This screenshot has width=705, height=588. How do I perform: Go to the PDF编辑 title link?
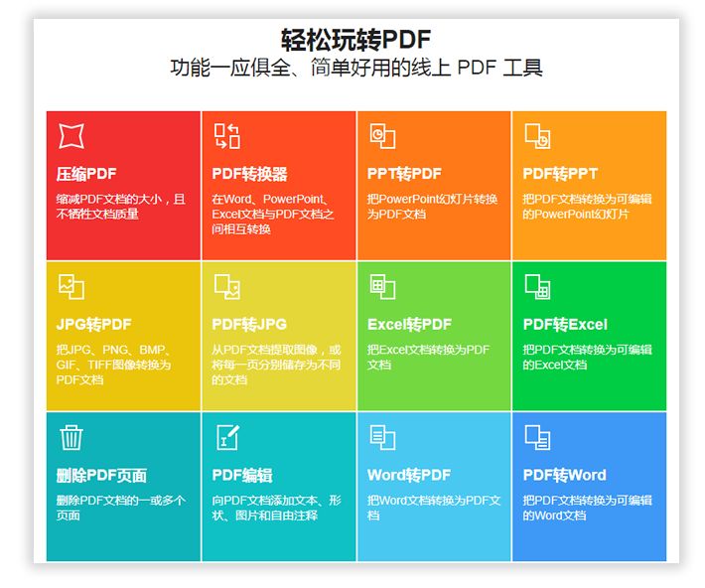(241, 475)
